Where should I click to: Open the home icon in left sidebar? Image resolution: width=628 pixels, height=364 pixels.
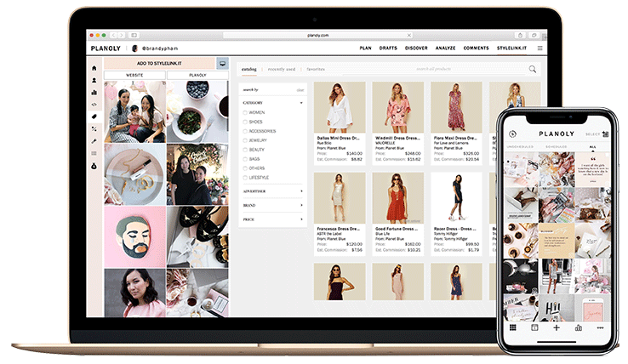pyautogui.click(x=94, y=68)
